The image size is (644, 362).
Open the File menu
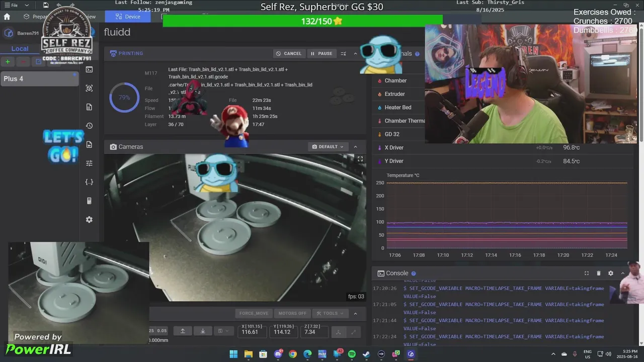tap(12, 5)
